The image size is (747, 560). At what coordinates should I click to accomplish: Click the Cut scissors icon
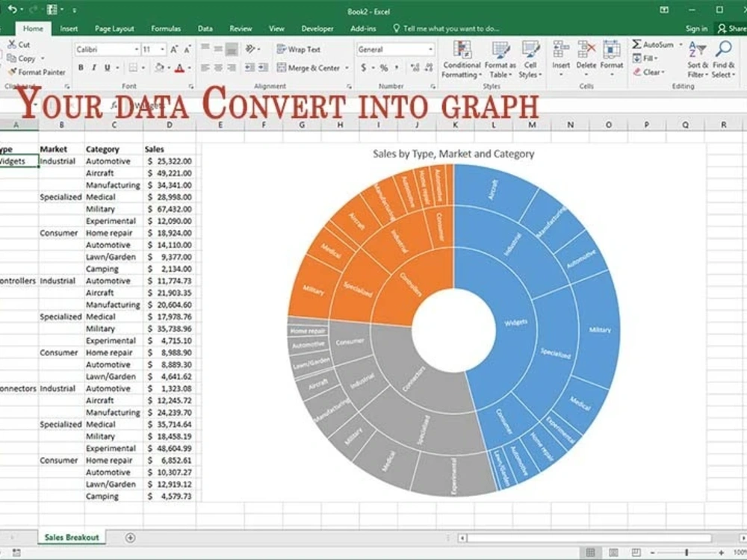12,44
